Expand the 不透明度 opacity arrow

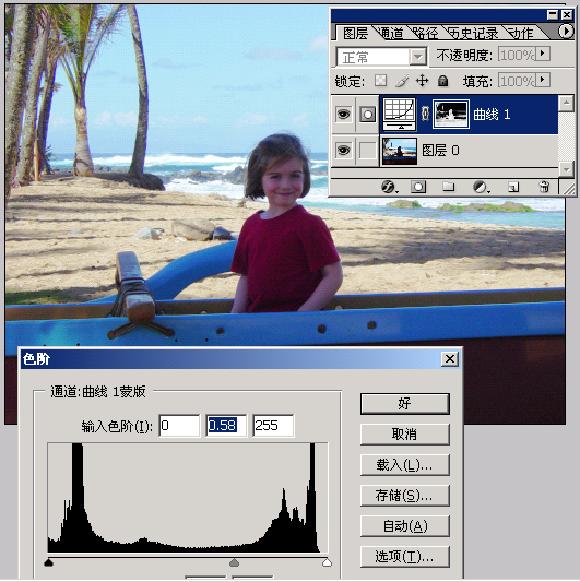click(543, 54)
